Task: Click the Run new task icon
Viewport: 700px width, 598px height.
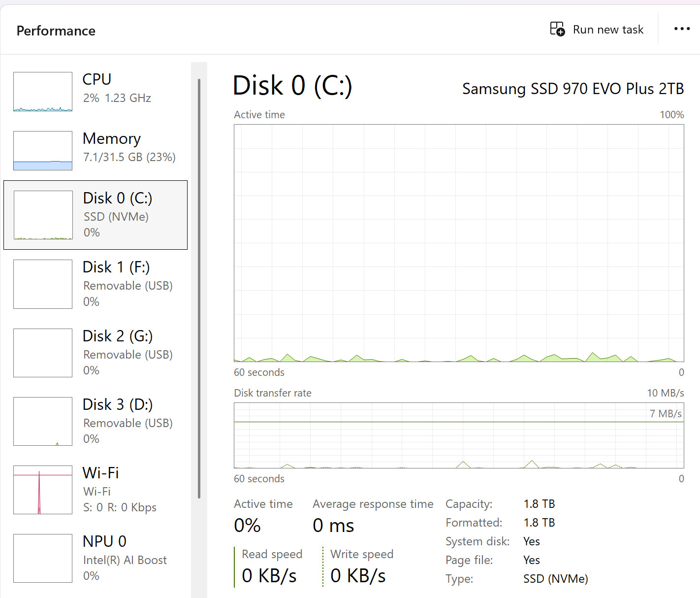Action: tap(557, 29)
